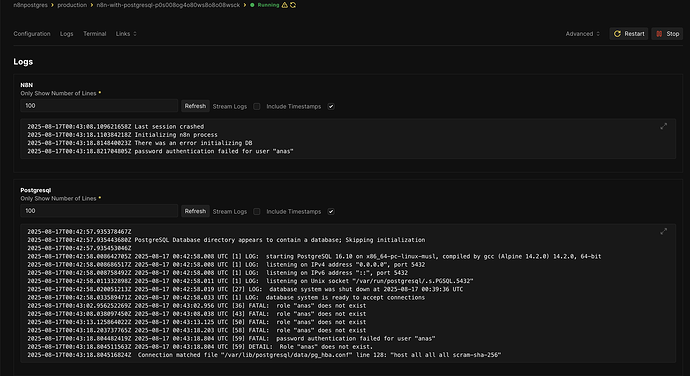Click the "listening on Unix socket" log line

250,281
